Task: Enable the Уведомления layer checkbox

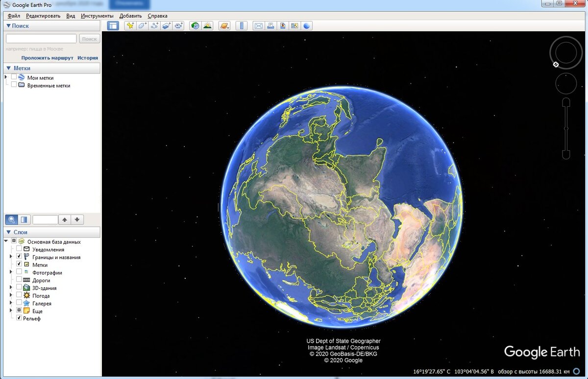Action: [x=19, y=249]
